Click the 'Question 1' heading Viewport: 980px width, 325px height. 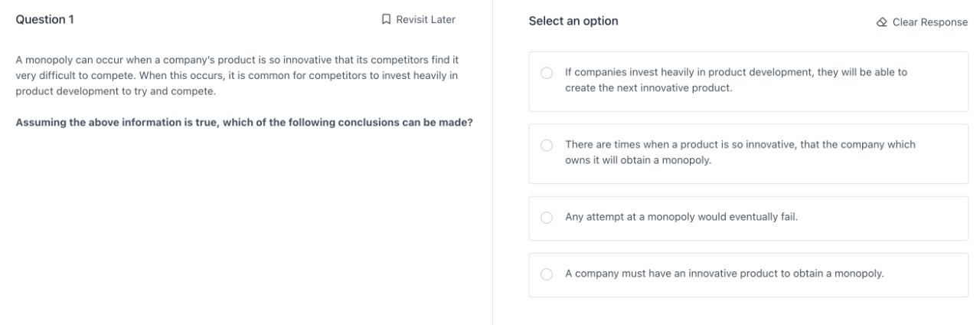[45, 19]
